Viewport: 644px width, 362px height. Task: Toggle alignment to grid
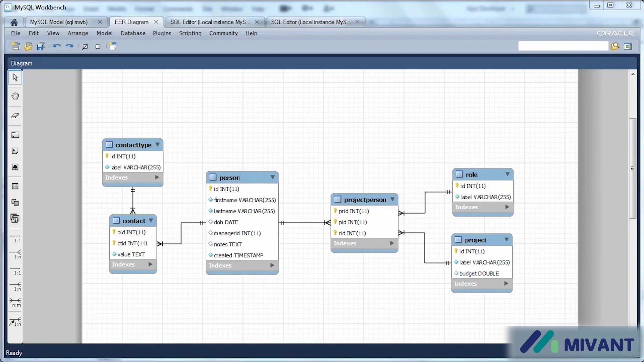(x=85, y=46)
